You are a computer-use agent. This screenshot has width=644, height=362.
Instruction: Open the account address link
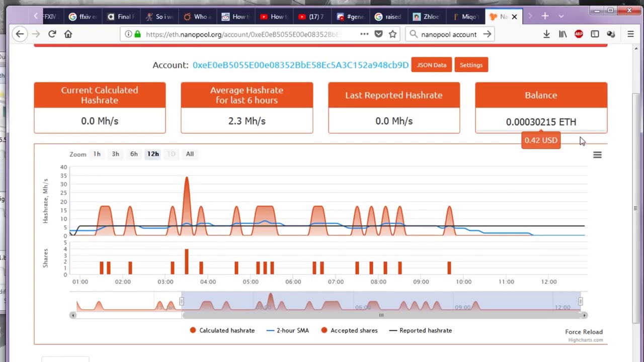tap(300, 65)
